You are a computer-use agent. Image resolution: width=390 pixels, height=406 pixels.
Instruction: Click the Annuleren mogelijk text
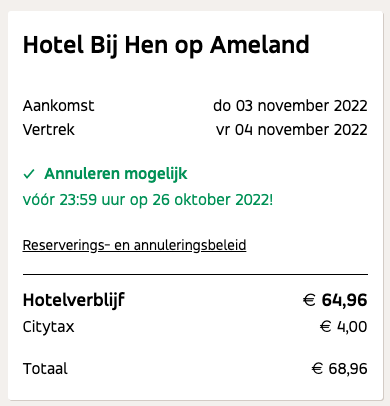[x=116, y=174]
